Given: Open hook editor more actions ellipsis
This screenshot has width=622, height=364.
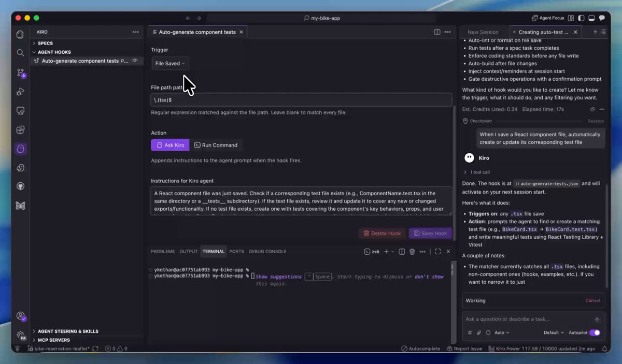Looking at the screenshot, I should coord(447,32).
